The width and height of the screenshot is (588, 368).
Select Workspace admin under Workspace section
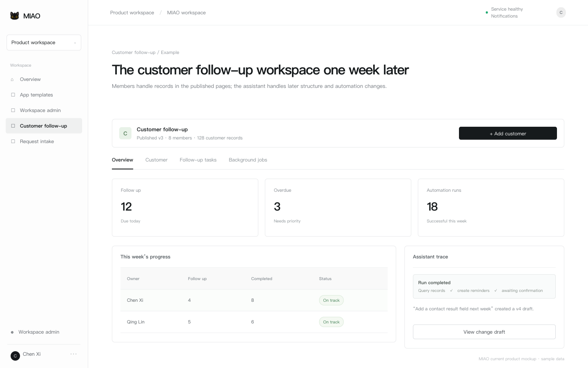coord(44,110)
